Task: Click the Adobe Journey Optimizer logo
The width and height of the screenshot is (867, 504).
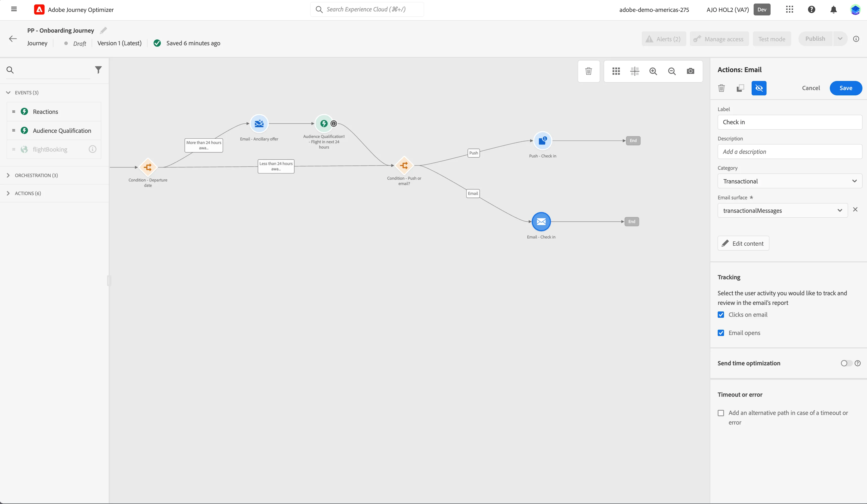Action: click(39, 10)
